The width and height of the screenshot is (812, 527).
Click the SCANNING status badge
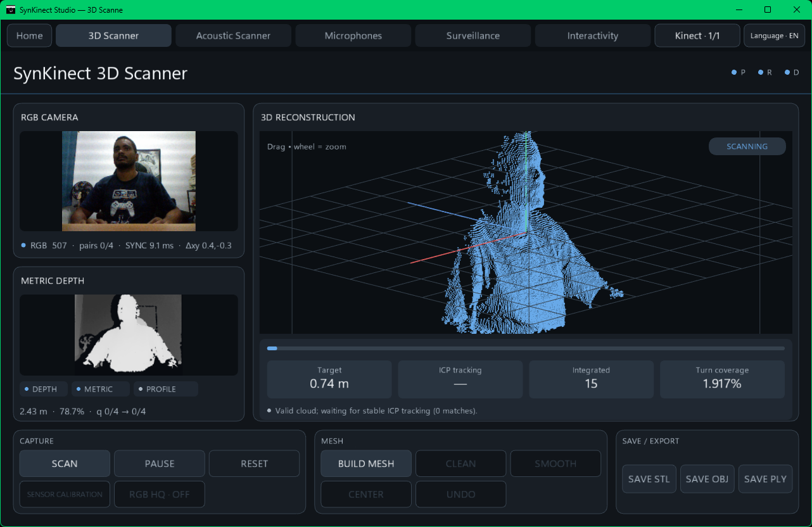747,146
